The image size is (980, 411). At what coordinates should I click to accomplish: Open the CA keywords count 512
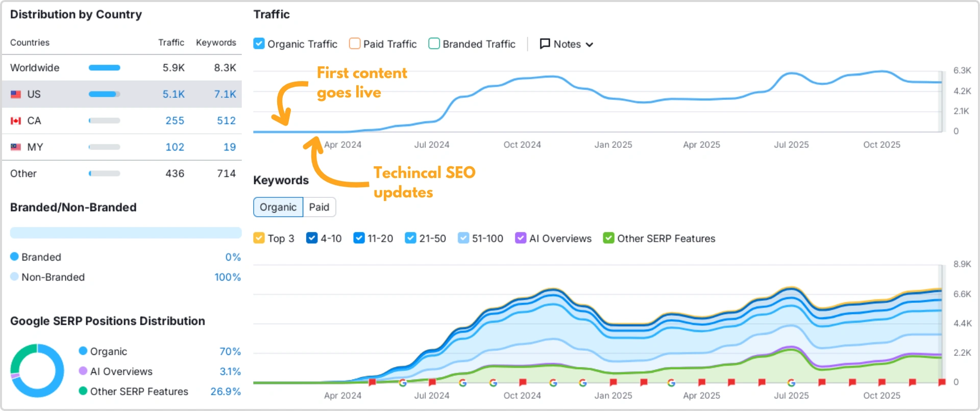[226, 121]
